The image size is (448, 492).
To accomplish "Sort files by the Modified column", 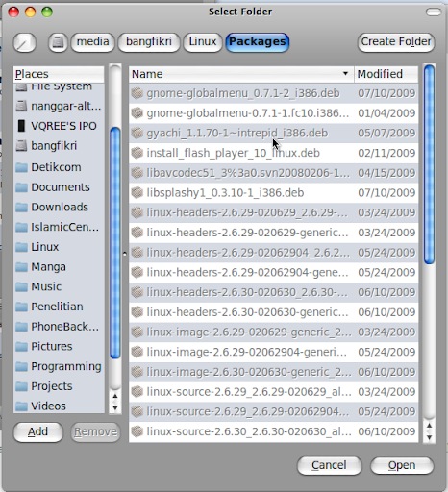I will (x=386, y=74).
